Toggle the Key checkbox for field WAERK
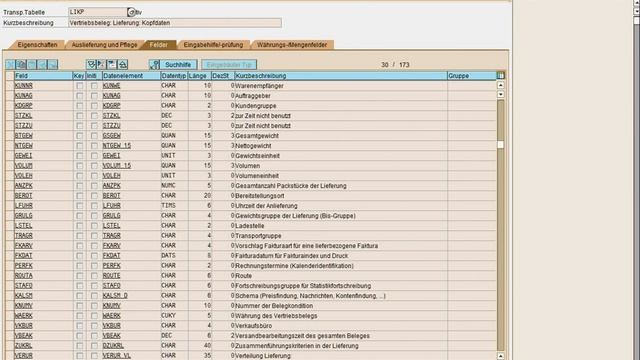The width and height of the screenshot is (640, 360). coord(80,316)
